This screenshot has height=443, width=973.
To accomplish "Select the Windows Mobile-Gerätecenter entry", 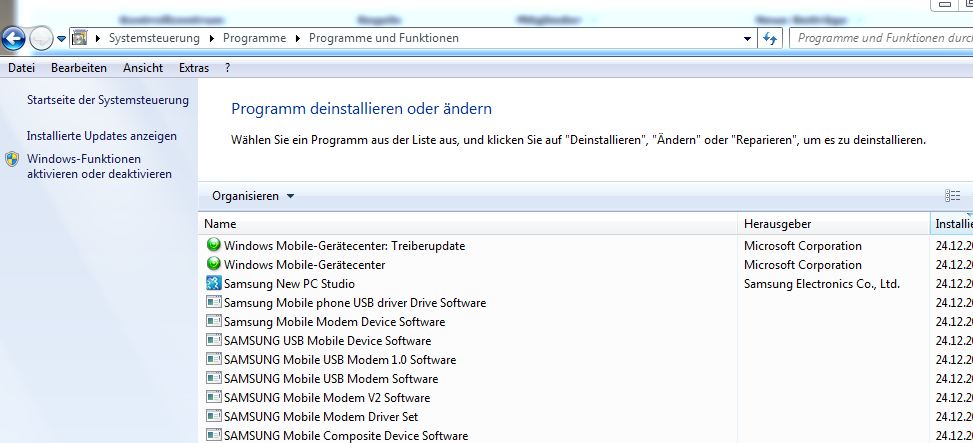I will pyautogui.click(x=304, y=265).
